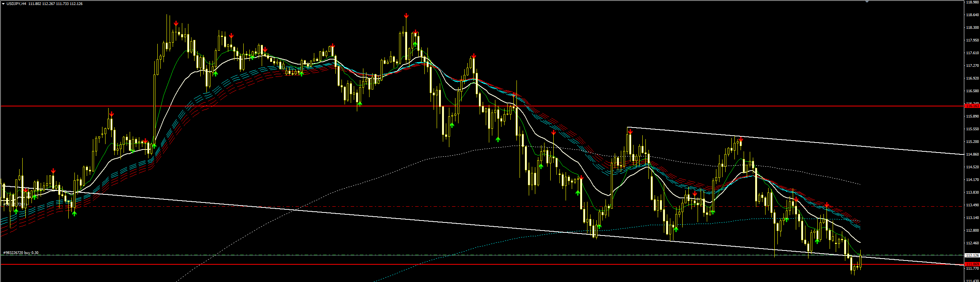980x282 pixels.
Task: Click the 116.920 label on the price scale
Action: click(x=972, y=78)
